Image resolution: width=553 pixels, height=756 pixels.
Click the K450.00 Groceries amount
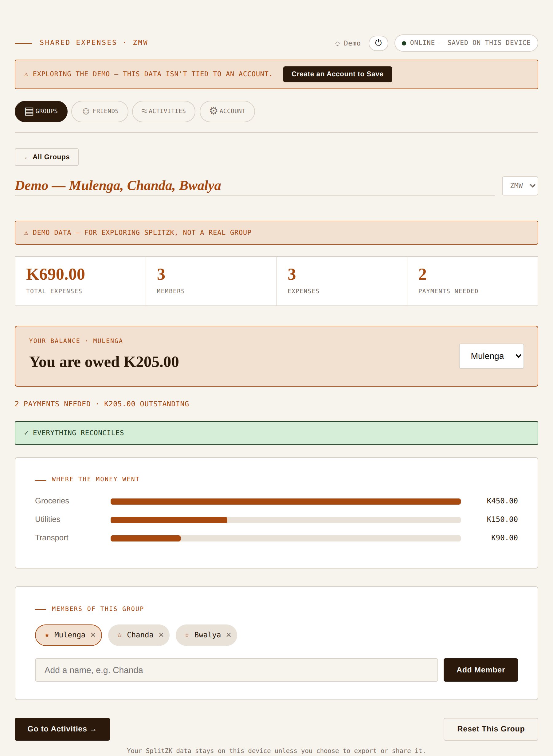502,501
